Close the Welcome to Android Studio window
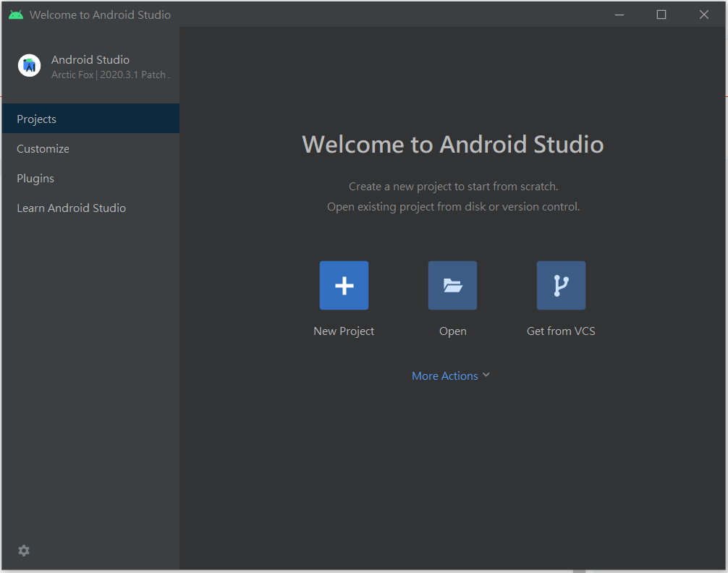Screen dimensions: 728x573 [704, 15]
